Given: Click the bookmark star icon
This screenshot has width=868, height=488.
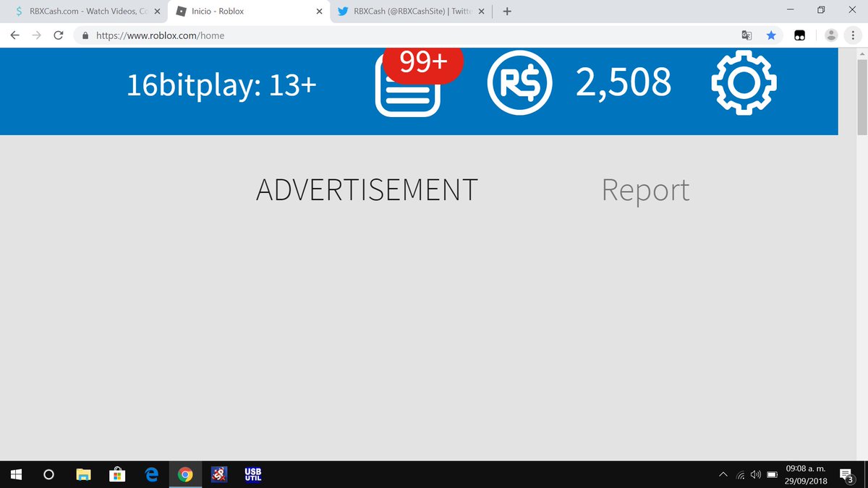Looking at the screenshot, I should [x=771, y=35].
